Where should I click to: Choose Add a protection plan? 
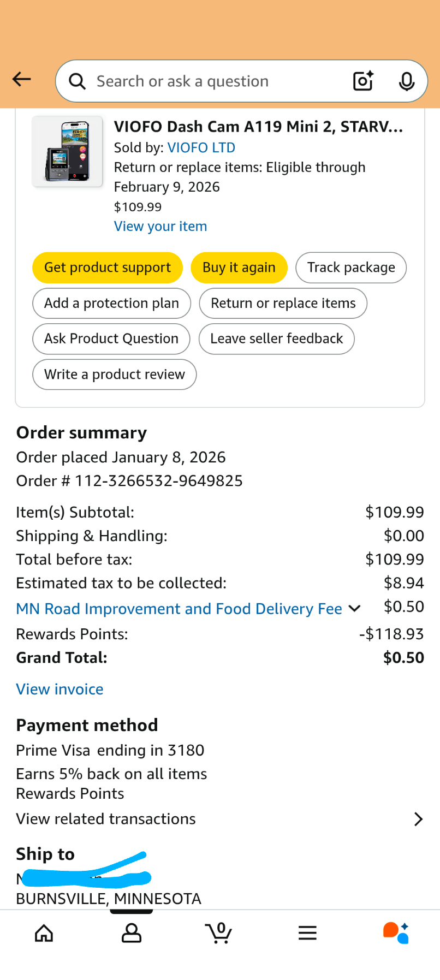111,303
